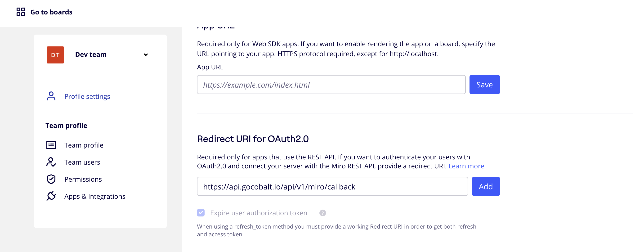The width and height of the screenshot is (644, 252).
Task: Click the grid icon next to Go to boards
Action: point(21,12)
